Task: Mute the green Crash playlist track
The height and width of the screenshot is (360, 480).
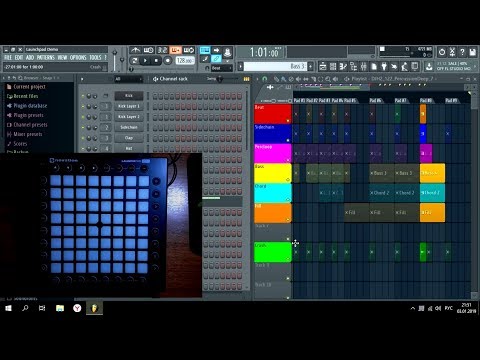Action: pos(288,259)
